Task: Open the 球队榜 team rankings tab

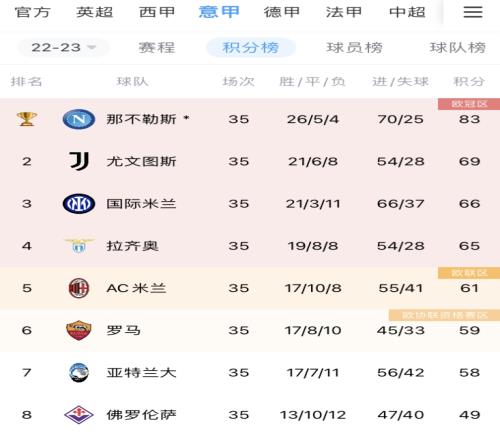Action: click(458, 47)
